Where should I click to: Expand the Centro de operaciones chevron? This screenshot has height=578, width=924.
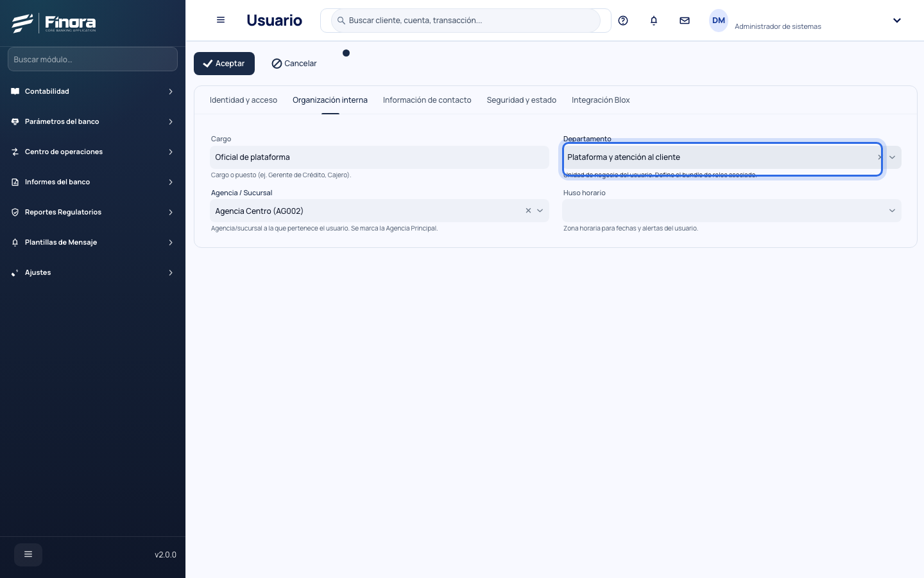(171, 152)
